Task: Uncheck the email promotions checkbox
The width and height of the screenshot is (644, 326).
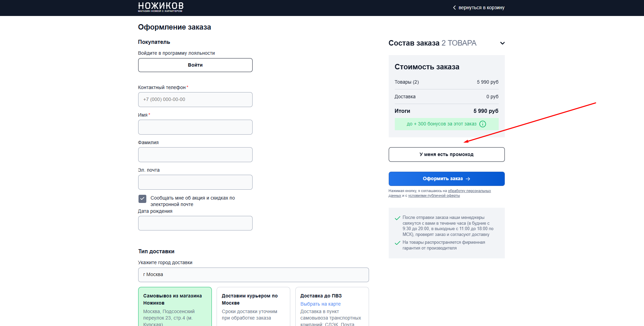Action: pos(142,199)
